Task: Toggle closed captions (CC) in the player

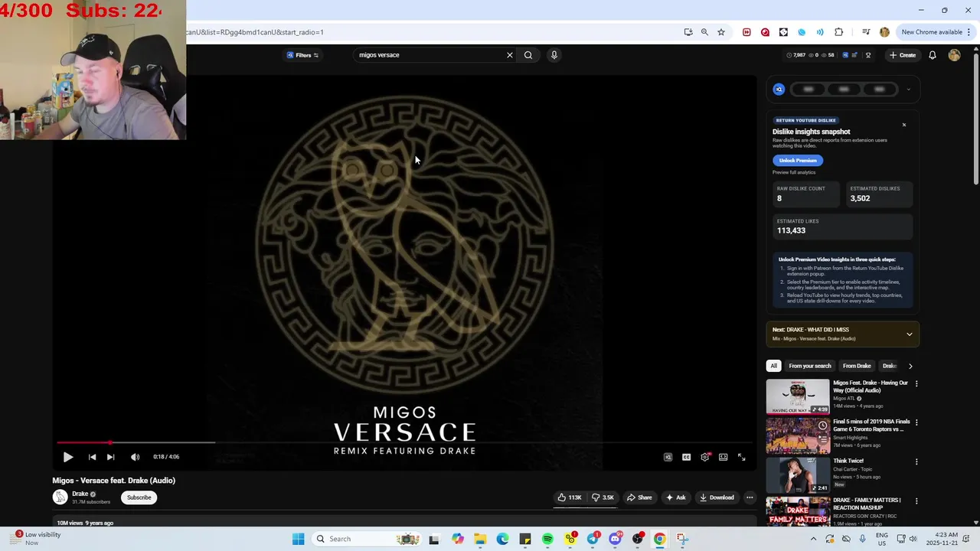Action: (686, 457)
